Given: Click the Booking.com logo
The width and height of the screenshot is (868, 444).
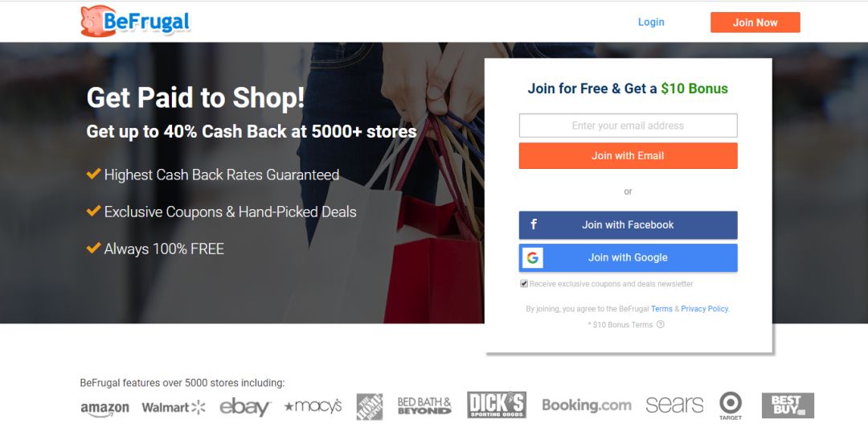Looking at the screenshot, I should pos(586,405).
